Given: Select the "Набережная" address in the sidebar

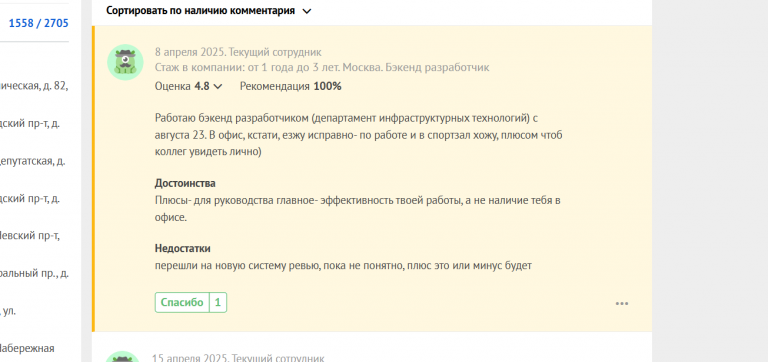Looking at the screenshot, I should pyautogui.click(x=26, y=349).
